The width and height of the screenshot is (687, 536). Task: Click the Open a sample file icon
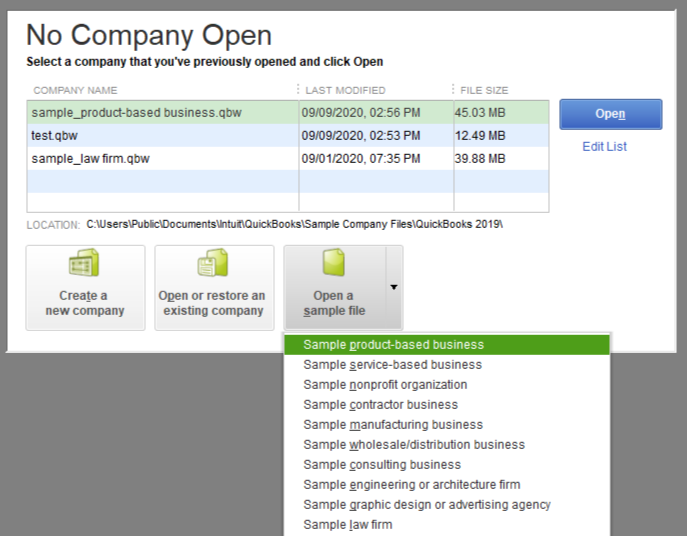(x=334, y=263)
